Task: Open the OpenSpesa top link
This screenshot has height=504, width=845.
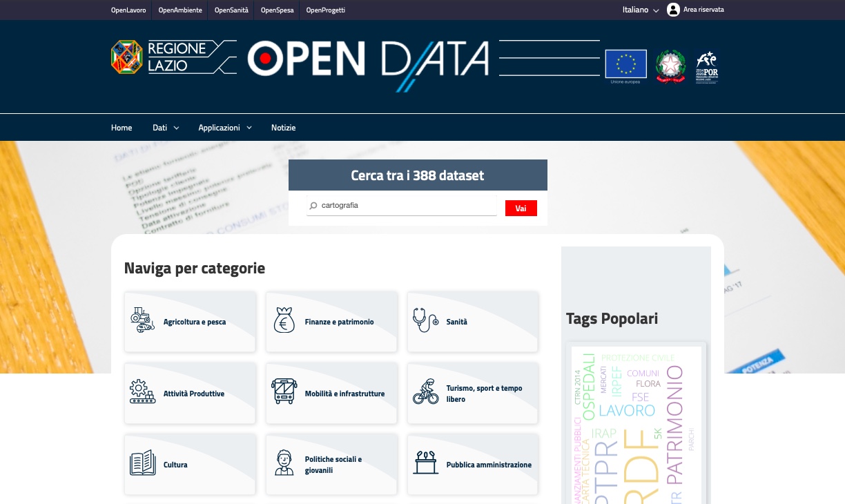Action: coord(277,10)
